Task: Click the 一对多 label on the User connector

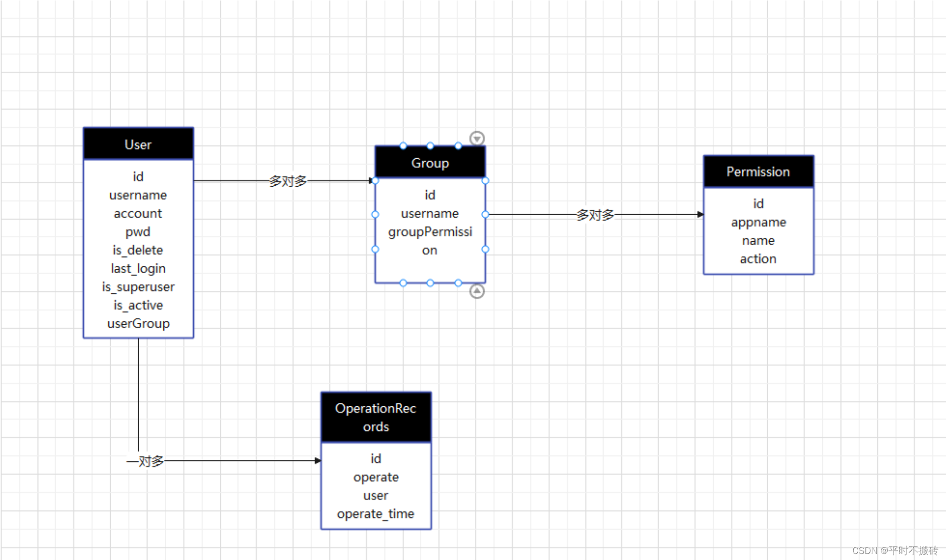Action: point(145,460)
